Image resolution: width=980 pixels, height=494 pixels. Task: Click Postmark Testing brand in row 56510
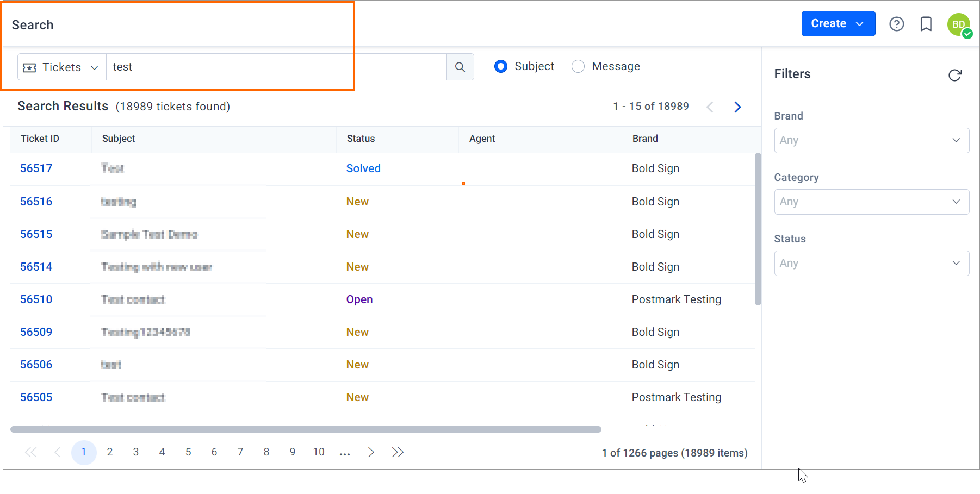(x=677, y=299)
